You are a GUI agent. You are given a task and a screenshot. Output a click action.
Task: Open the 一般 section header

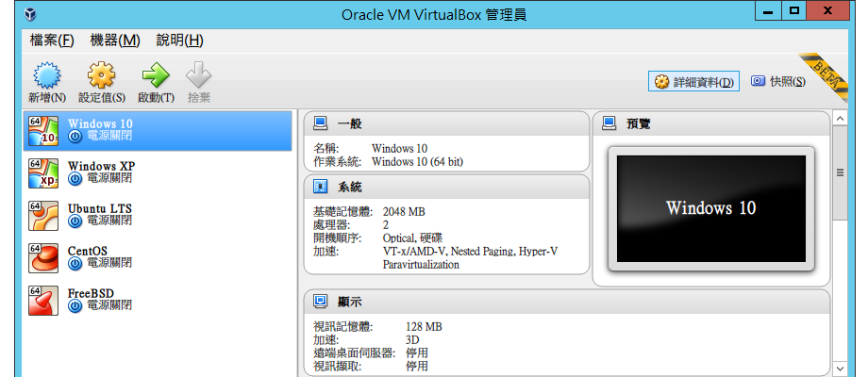446,123
